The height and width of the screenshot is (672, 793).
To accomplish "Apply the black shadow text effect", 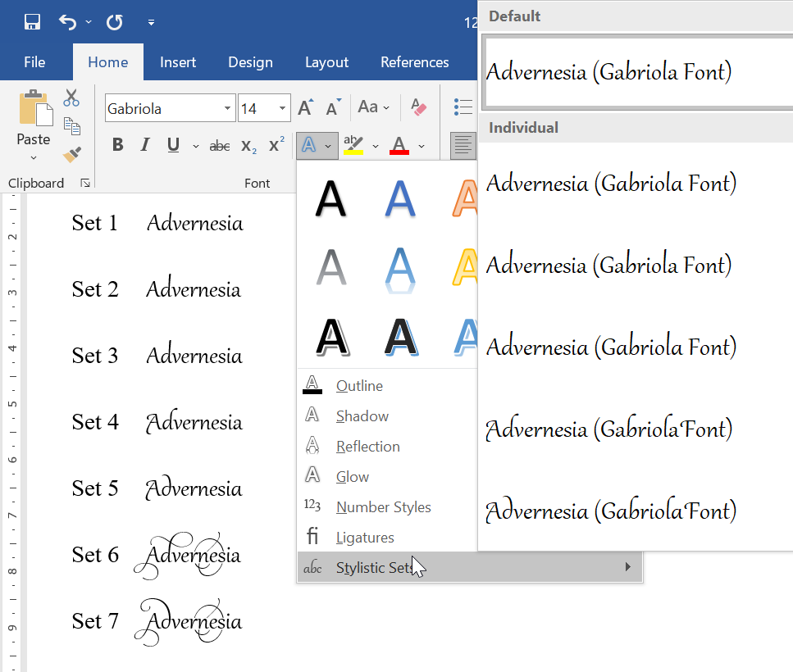I will tap(330, 198).
